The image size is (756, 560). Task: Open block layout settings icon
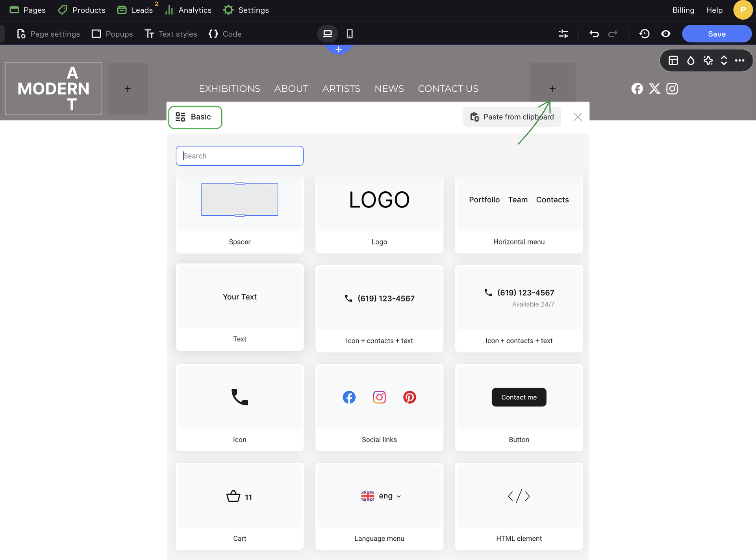(x=673, y=61)
